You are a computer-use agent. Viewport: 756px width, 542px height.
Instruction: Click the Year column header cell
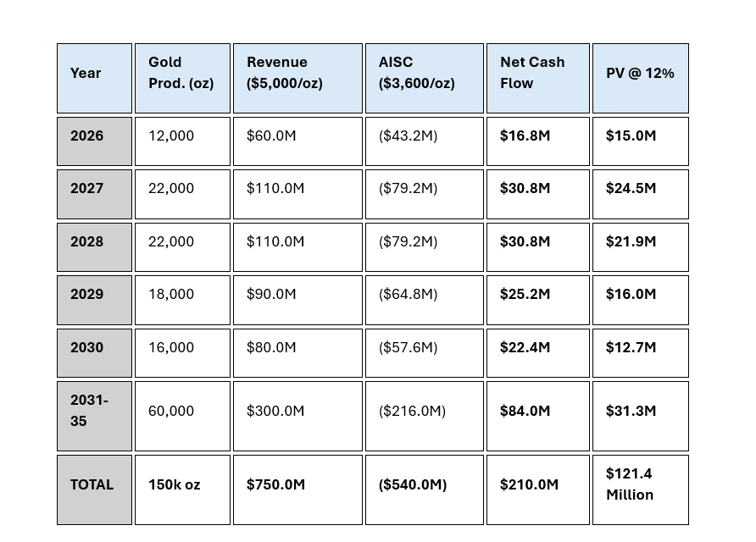(94, 78)
